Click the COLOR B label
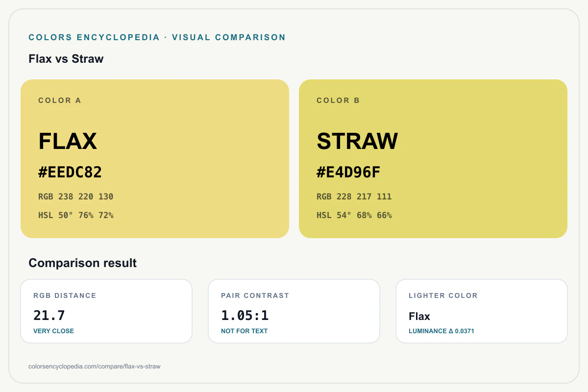The image size is (588, 392). (338, 100)
